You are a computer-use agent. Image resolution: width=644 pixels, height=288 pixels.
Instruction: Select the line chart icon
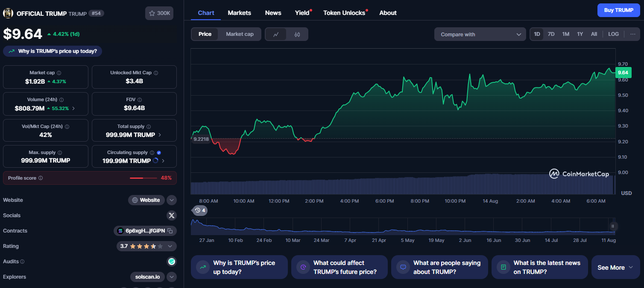tap(276, 35)
